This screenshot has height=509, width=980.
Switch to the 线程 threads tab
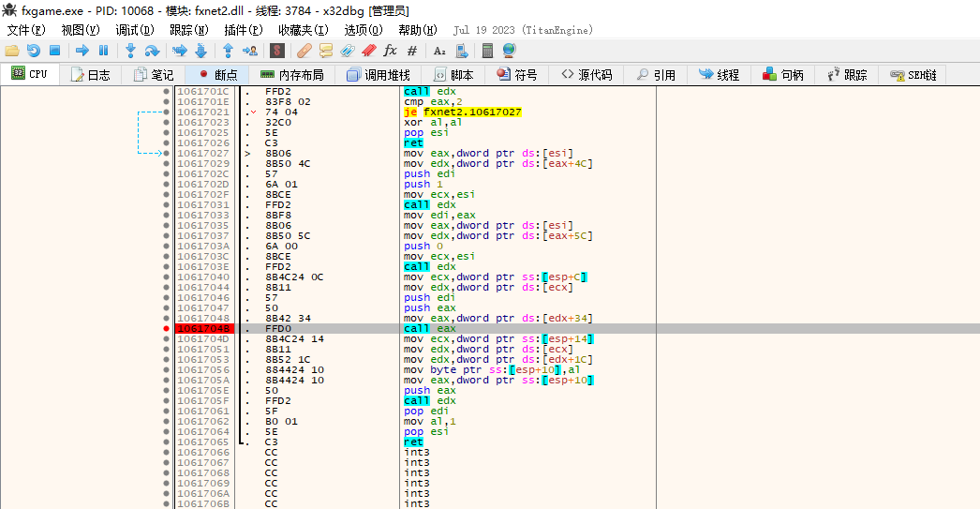tap(719, 74)
